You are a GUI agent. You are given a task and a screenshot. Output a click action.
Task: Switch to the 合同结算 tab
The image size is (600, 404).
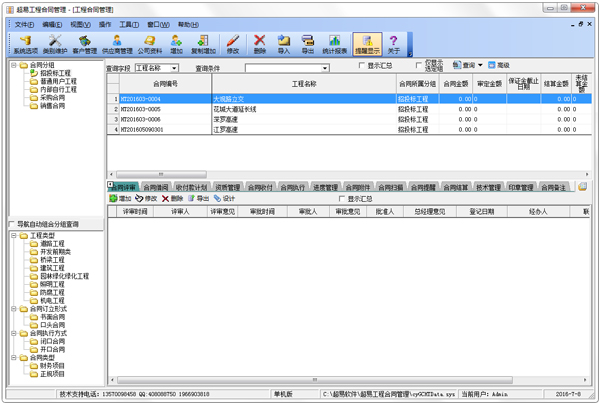click(x=456, y=187)
